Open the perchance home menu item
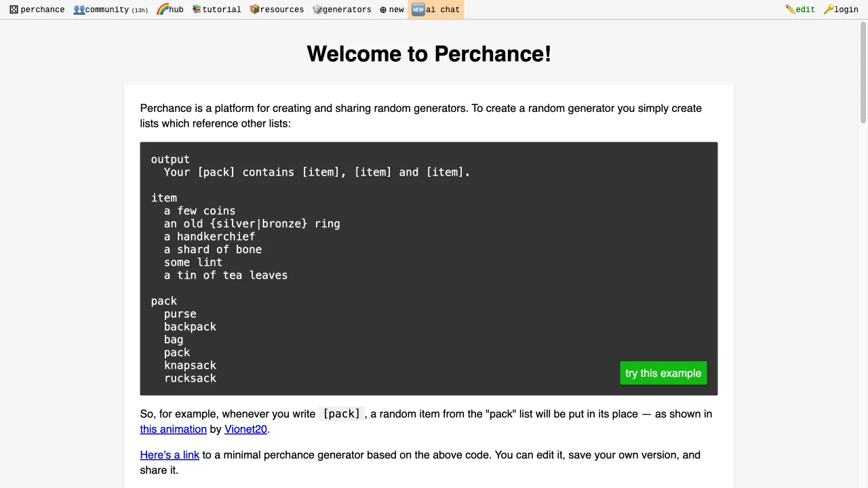The width and height of the screenshot is (868, 488). [x=37, y=9]
